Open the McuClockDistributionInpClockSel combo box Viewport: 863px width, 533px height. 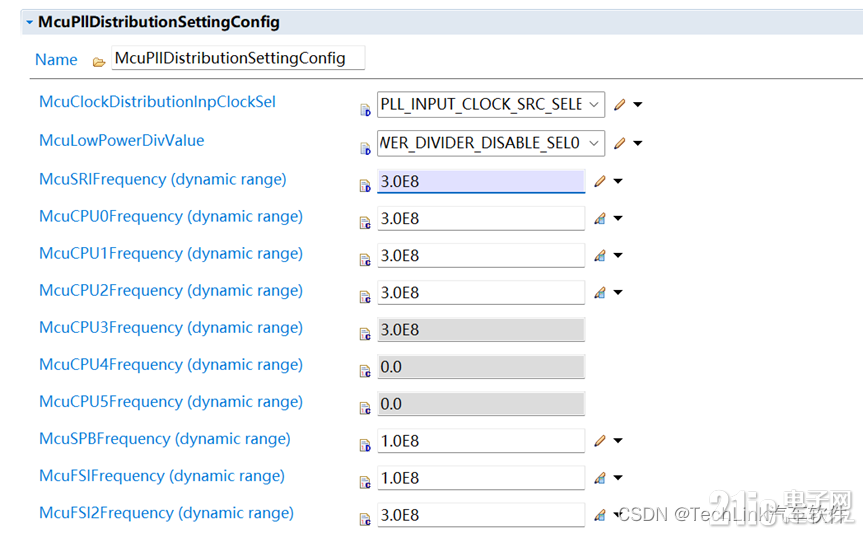click(x=490, y=104)
